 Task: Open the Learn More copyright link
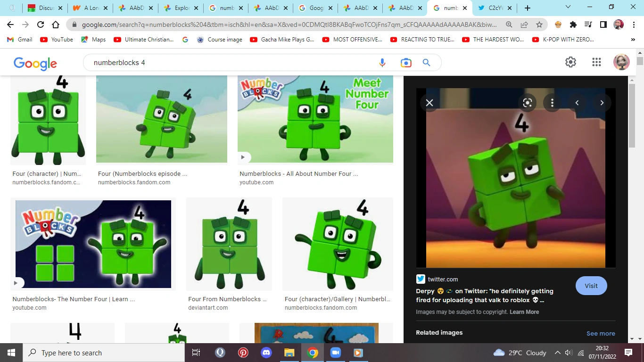click(x=524, y=312)
